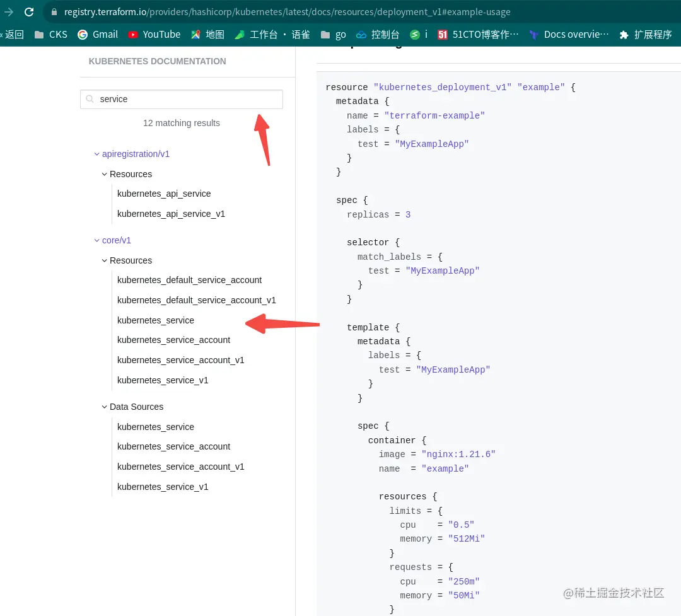Open kubernetes_service_v1 under core/v1 Resources
The height and width of the screenshot is (616, 681).
click(163, 380)
